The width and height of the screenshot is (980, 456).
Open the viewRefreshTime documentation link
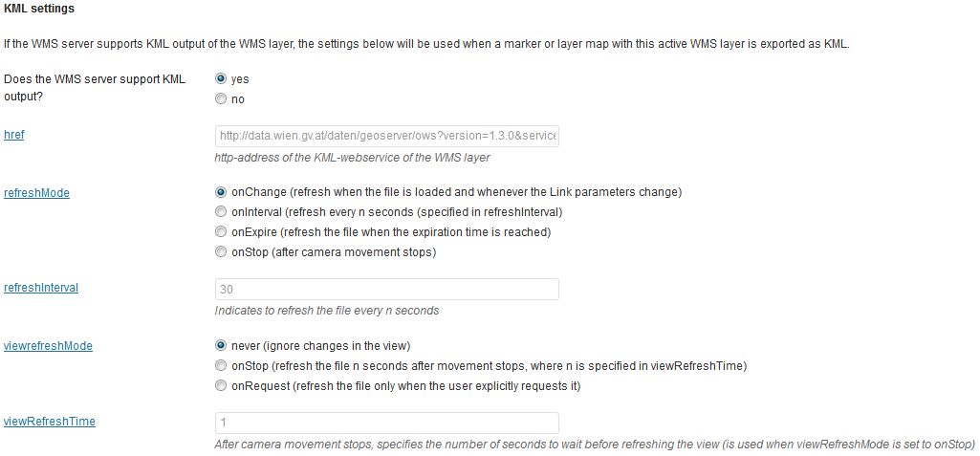pos(50,422)
